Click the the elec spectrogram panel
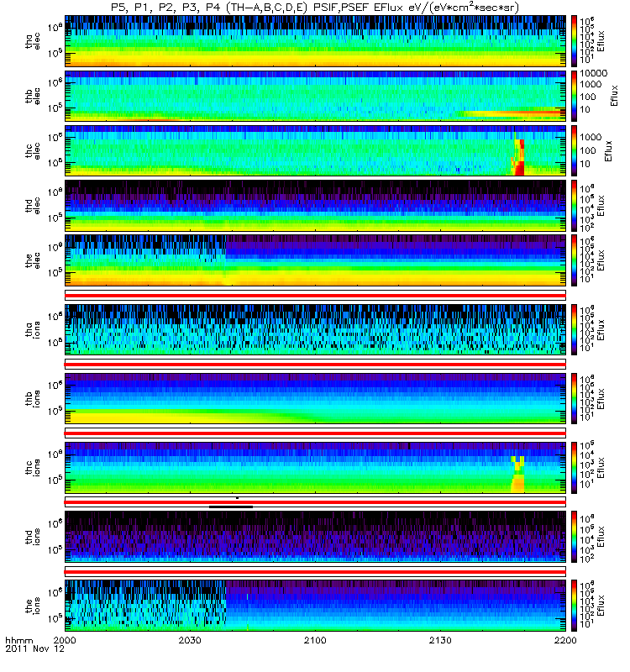 316,260
